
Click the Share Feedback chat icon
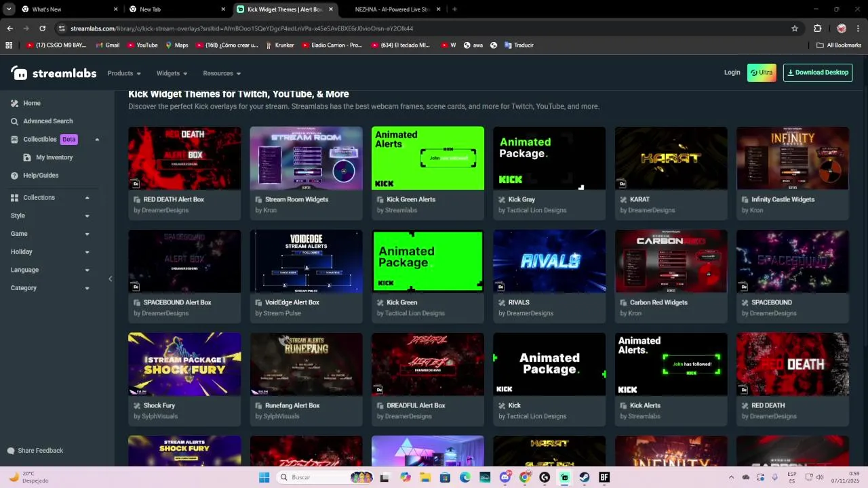tap(10, 451)
